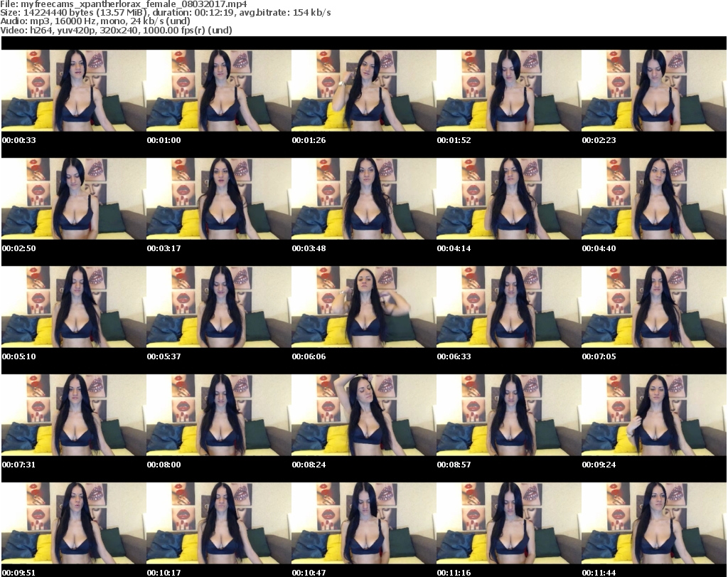This screenshot has width=728, height=577.
Task: Select the thumbnail frame at 00:06:06
Action: pos(363,307)
